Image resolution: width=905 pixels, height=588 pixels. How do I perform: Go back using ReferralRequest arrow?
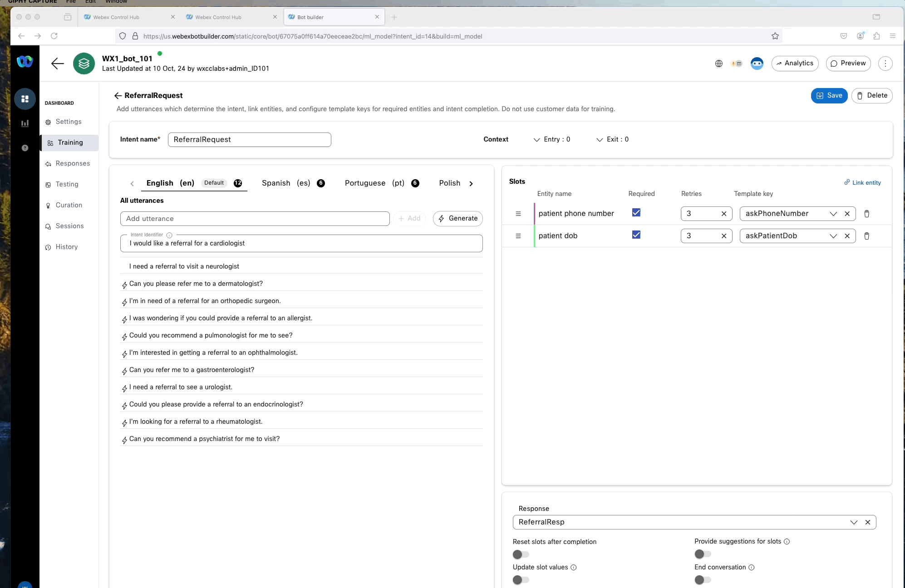click(x=118, y=96)
